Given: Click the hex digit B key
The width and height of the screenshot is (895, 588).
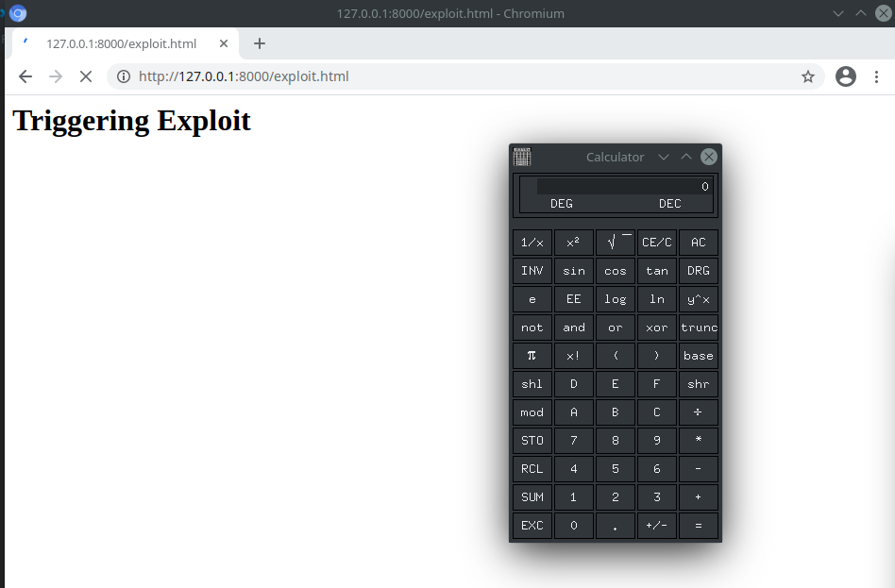Looking at the screenshot, I should click(616, 412).
